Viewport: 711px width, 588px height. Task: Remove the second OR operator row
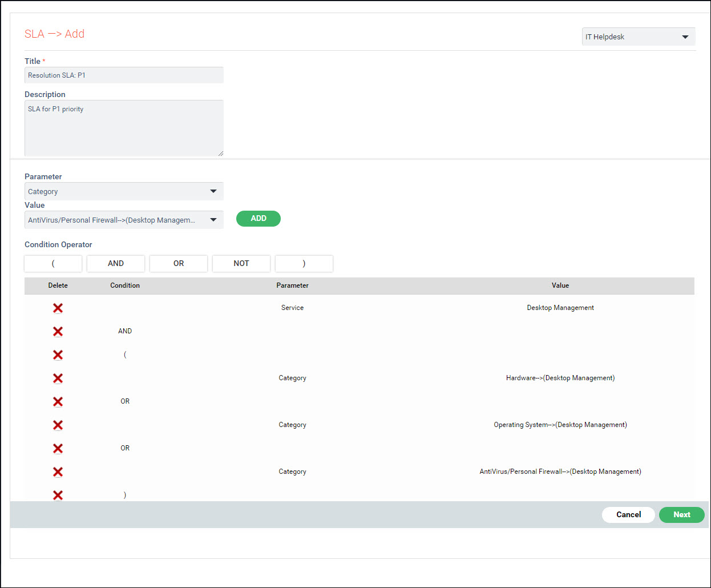click(58, 449)
